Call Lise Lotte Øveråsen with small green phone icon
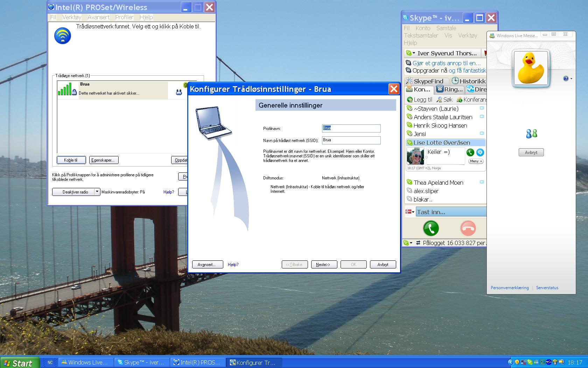The image size is (588, 368). pyautogui.click(x=470, y=152)
